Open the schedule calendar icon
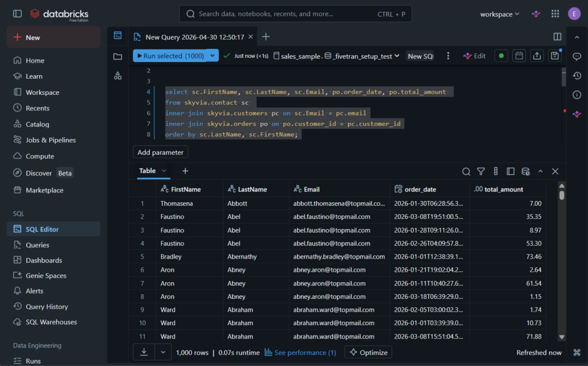 [x=519, y=56]
